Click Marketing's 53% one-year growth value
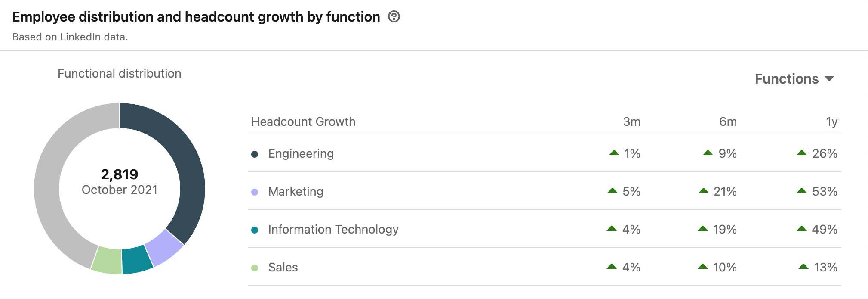868x299 pixels. (824, 192)
